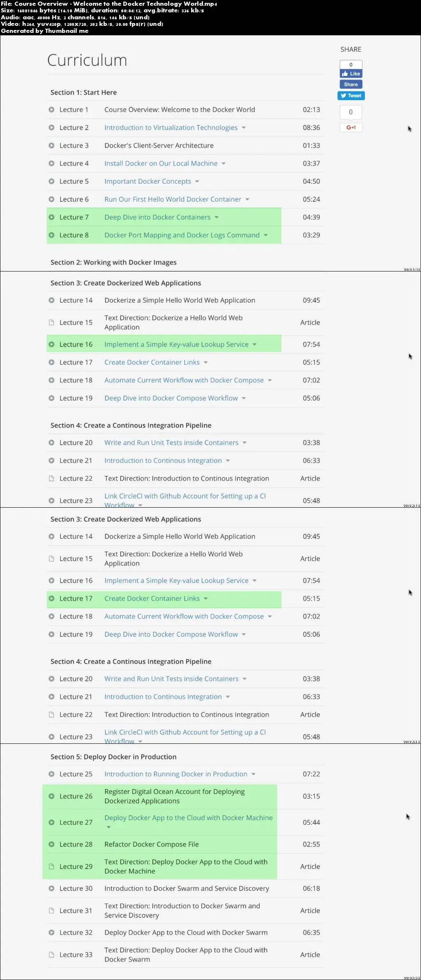
Task: Click the play icon beside Lecture 6
Action: pyautogui.click(x=51, y=199)
